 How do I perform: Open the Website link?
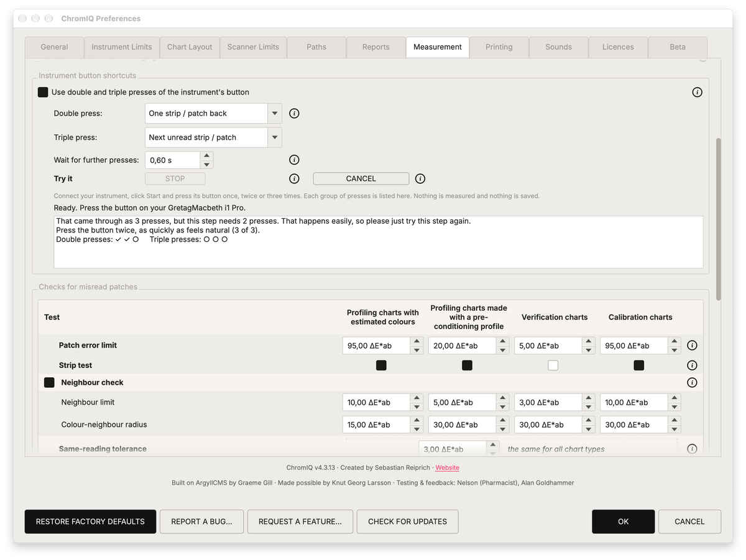448,467
